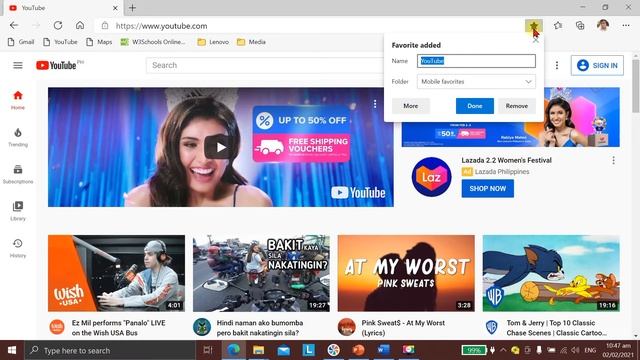640x360 pixels.
Task: Click More in Favorite added dialog
Action: coord(411,106)
